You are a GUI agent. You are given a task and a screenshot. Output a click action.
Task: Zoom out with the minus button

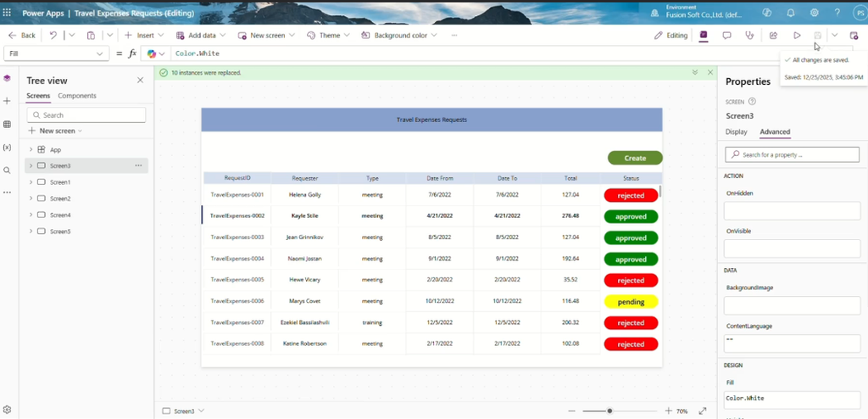572,411
